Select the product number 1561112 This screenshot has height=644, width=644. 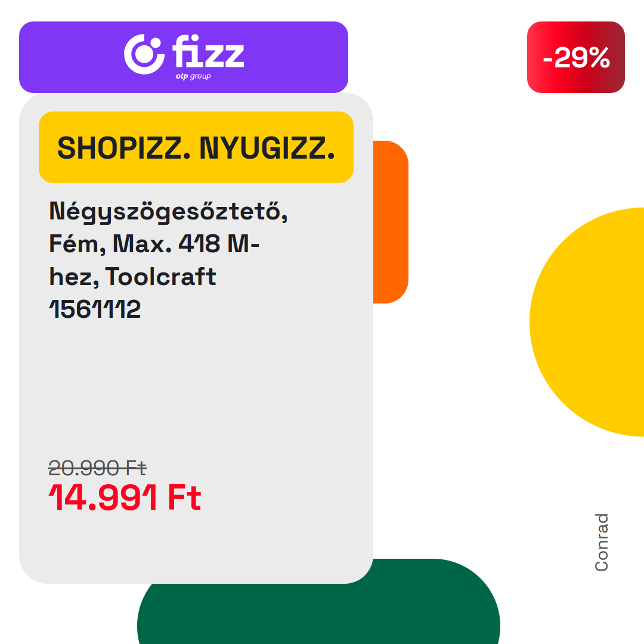point(95,309)
